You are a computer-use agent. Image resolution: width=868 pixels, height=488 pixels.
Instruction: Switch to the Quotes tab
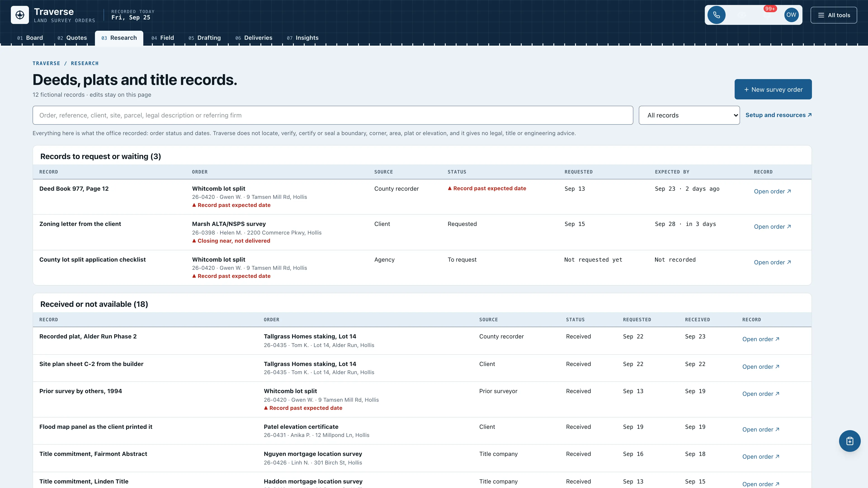tap(72, 38)
